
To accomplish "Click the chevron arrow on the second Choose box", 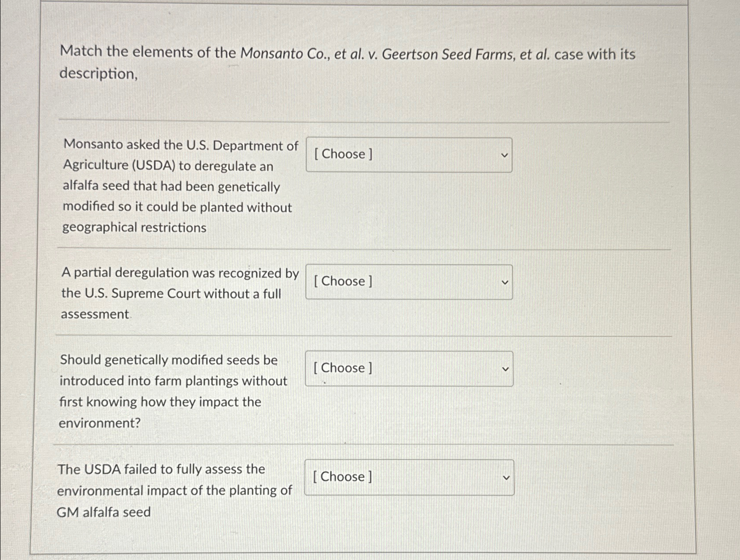I will coord(505,282).
